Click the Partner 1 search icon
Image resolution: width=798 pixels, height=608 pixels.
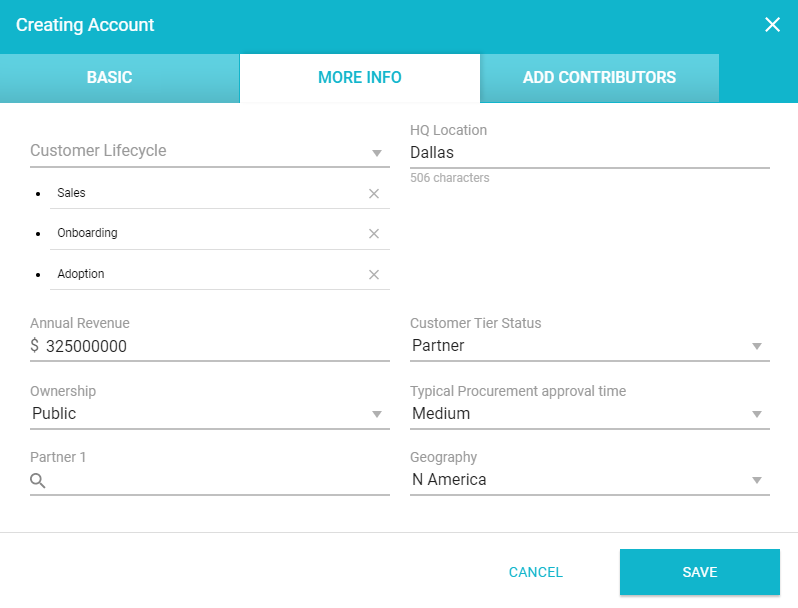(38, 481)
